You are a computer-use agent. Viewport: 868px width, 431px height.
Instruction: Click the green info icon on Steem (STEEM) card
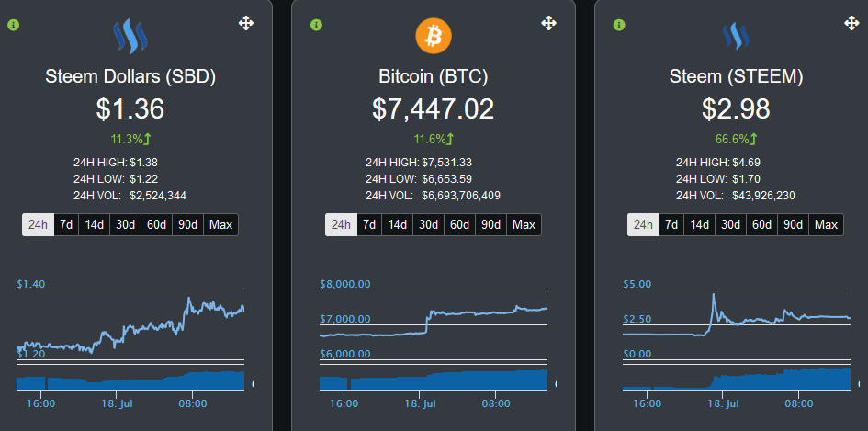pyautogui.click(x=618, y=25)
